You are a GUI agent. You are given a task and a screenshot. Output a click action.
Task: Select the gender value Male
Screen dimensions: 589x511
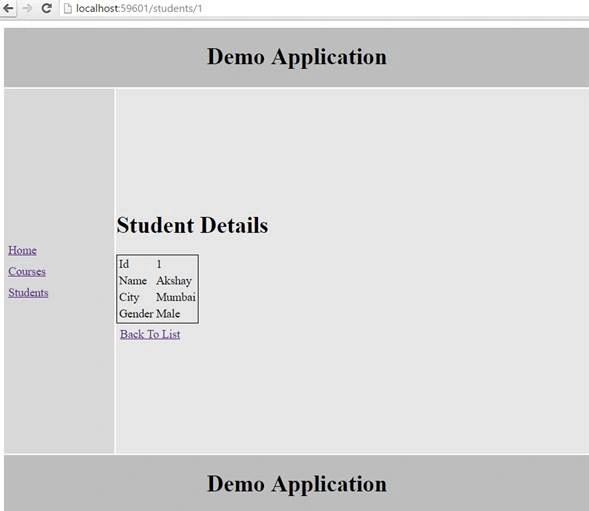168,314
